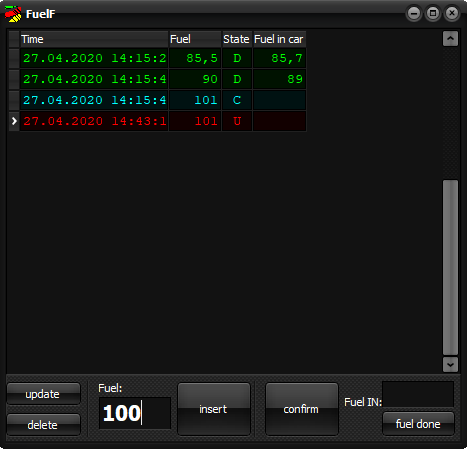Click the current row arrow indicator

point(14,121)
